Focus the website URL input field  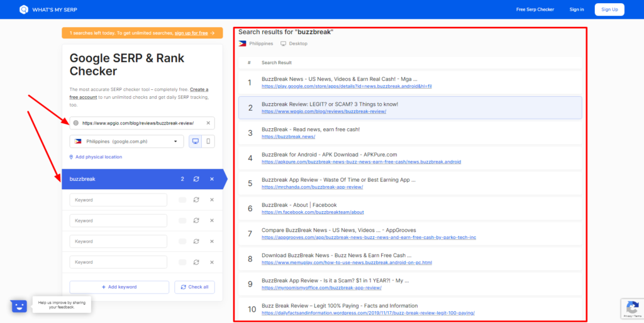[142, 123]
